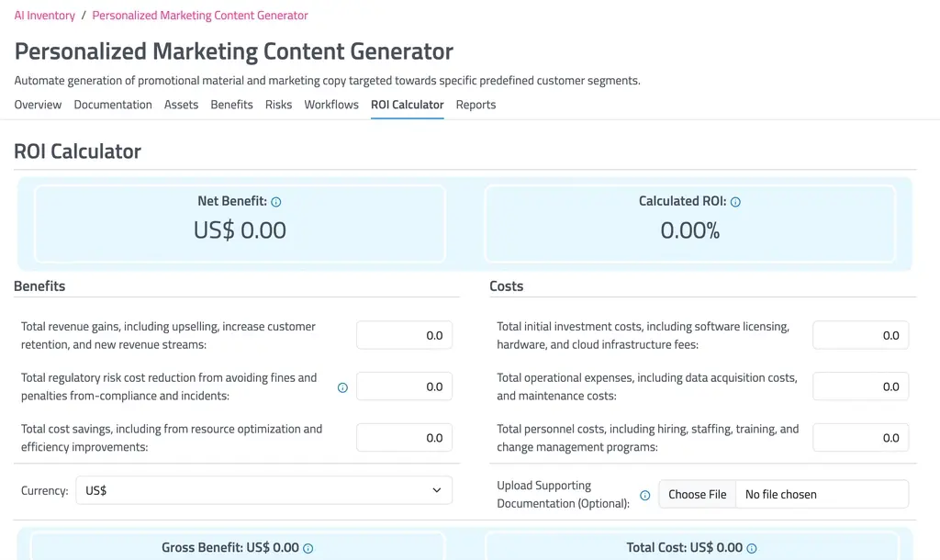Click Personalized Marketing Content Generator breadcrumb link
Screen dimensions: 940x560
pyautogui.click(x=200, y=16)
